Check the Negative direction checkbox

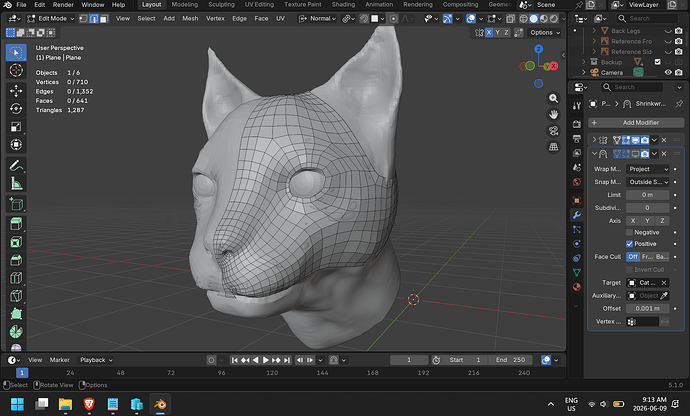point(629,232)
